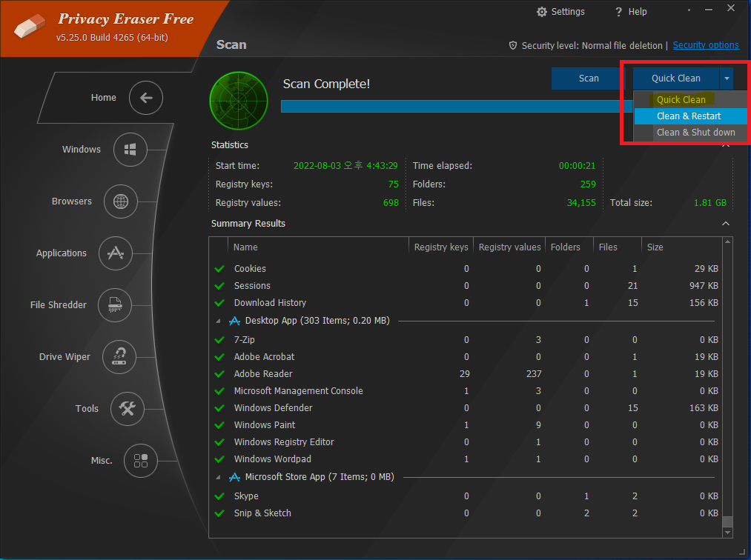Viewport: 751px width, 560px height.
Task: Open the Windows section icon
Action: 130,150
